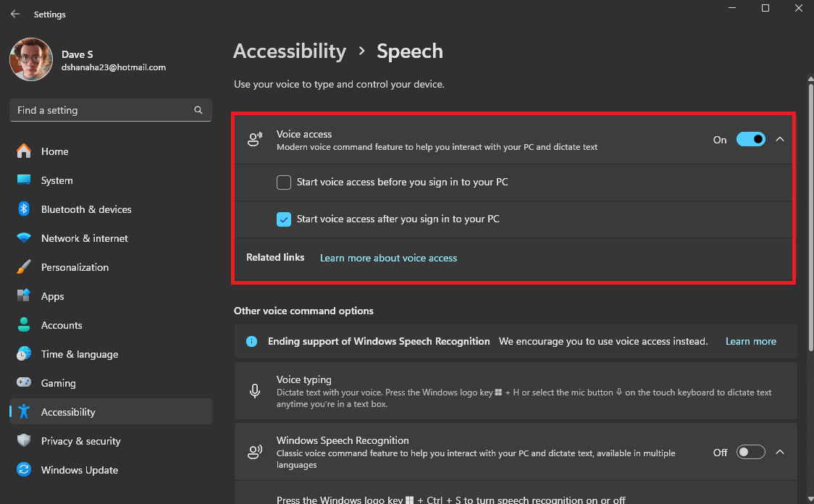Viewport: 814px width, 504px height.
Task: Click the Voice access microphone icon
Action: pyautogui.click(x=254, y=139)
